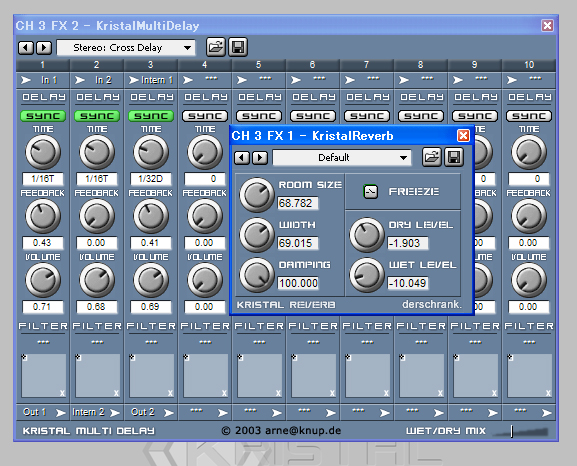The width and height of the screenshot is (577, 466).
Task: Expand the Default preset dropdown in KristalReverb
Action: (x=342, y=158)
